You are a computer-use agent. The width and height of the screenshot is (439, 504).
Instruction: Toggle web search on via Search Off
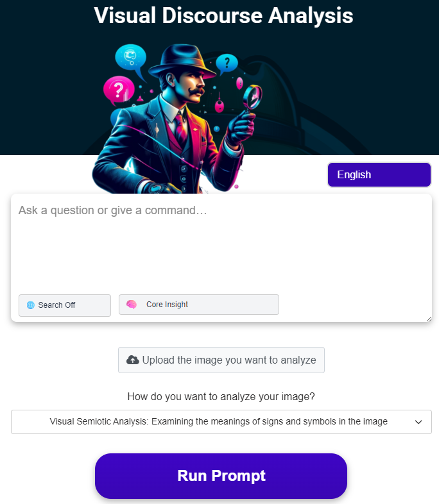click(65, 305)
